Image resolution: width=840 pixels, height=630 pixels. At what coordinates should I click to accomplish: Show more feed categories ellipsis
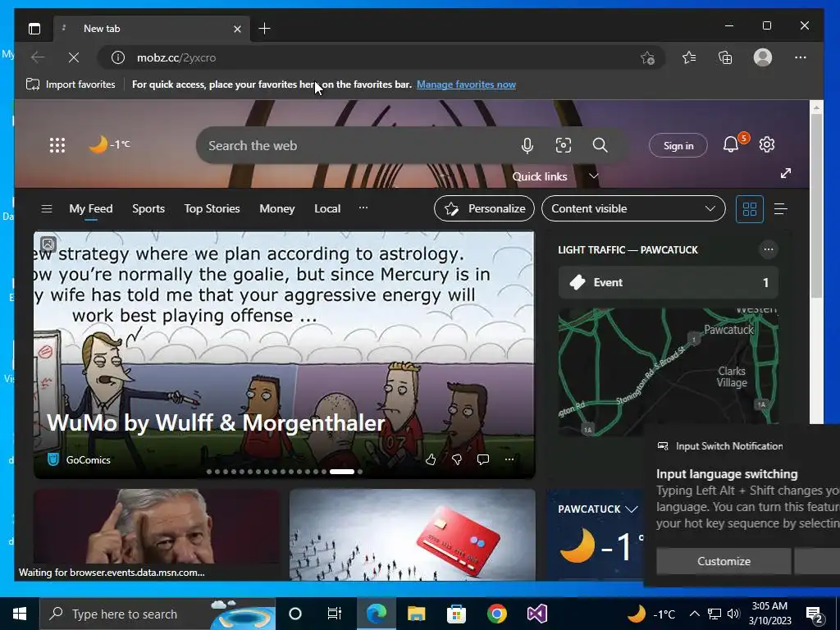coord(363,208)
